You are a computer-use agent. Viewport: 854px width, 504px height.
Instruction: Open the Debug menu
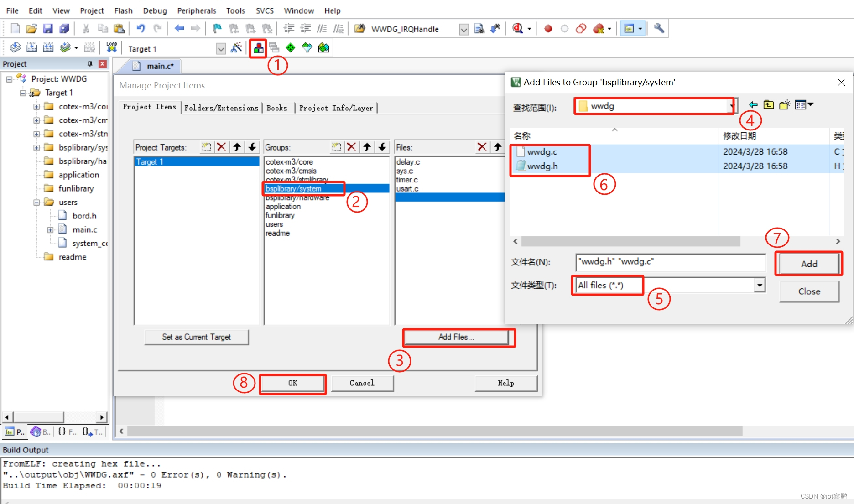tap(155, 10)
